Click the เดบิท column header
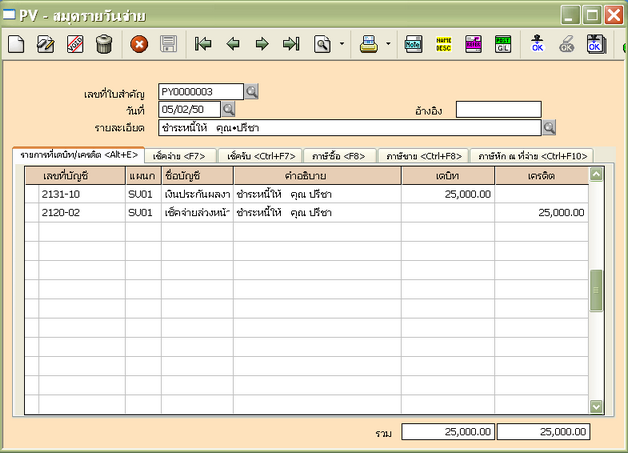This screenshot has height=453, width=628. (448, 176)
